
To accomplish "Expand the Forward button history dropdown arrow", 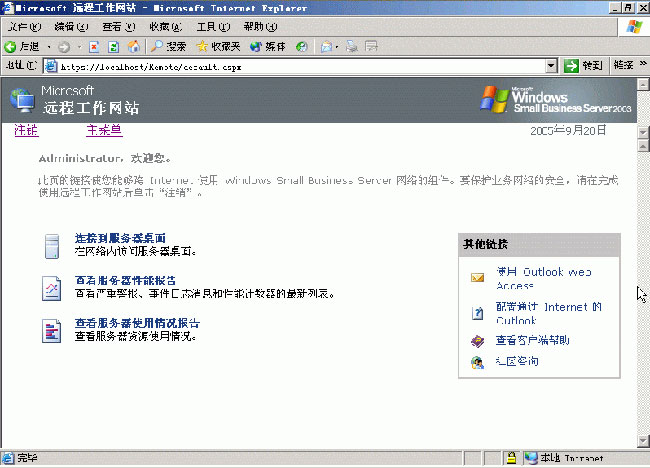I will click(x=79, y=47).
